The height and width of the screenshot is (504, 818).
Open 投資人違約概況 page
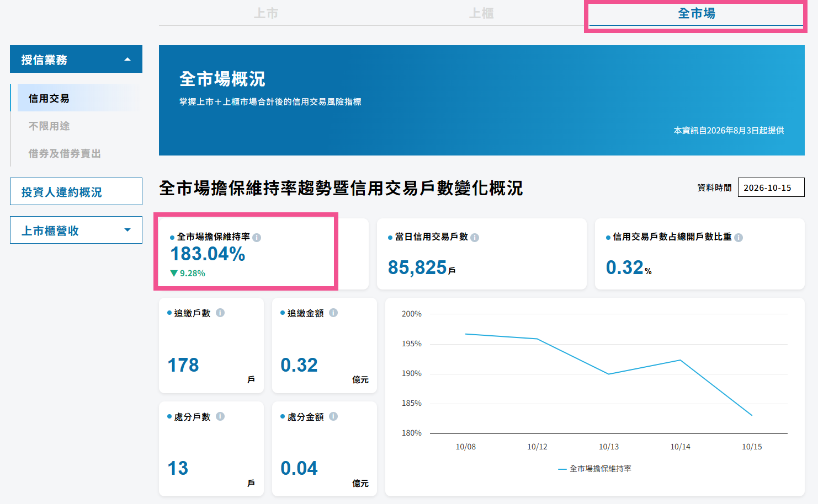76,191
